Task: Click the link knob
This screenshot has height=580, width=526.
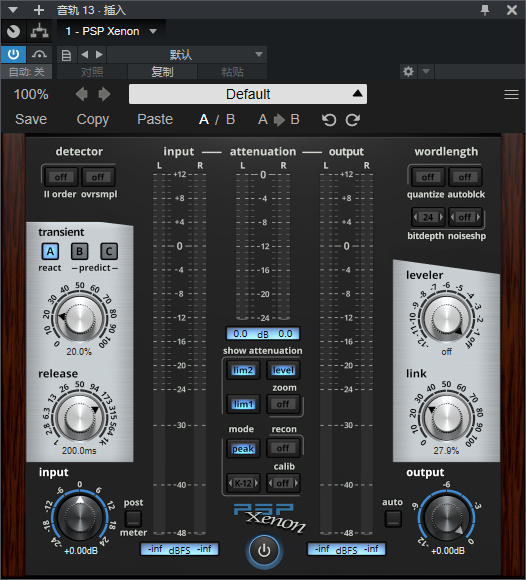Action: click(446, 418)
